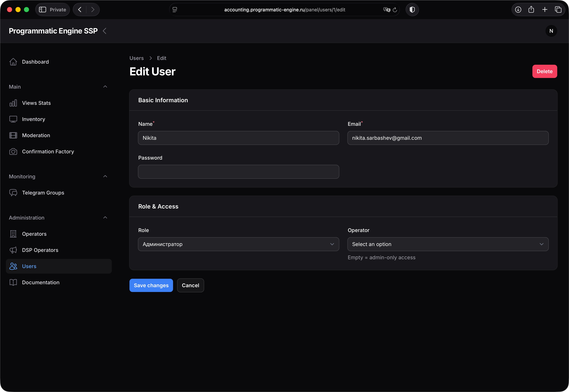This screenshot has width=569, height=392.
Task: Go to Users in the sidebar
Action: tap(29, 266)
